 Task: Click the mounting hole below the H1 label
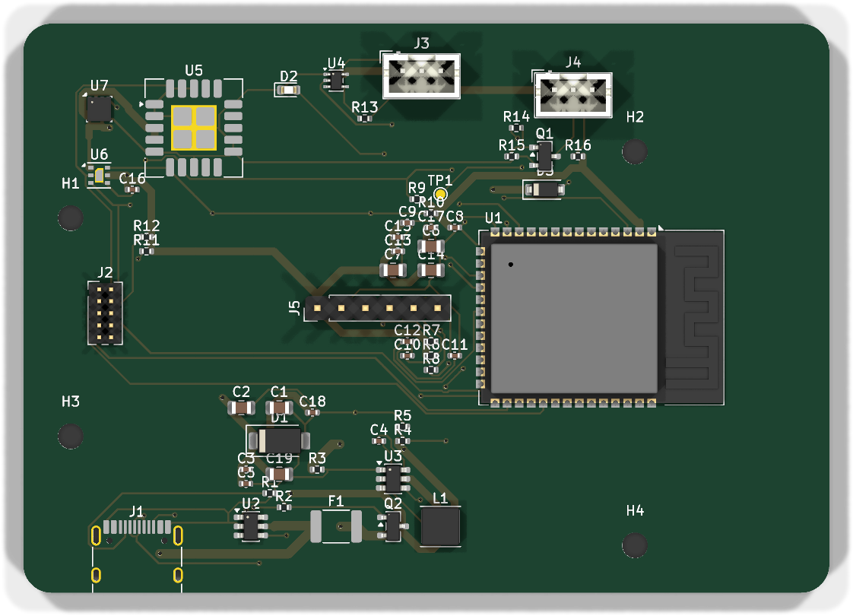point(70,218)
